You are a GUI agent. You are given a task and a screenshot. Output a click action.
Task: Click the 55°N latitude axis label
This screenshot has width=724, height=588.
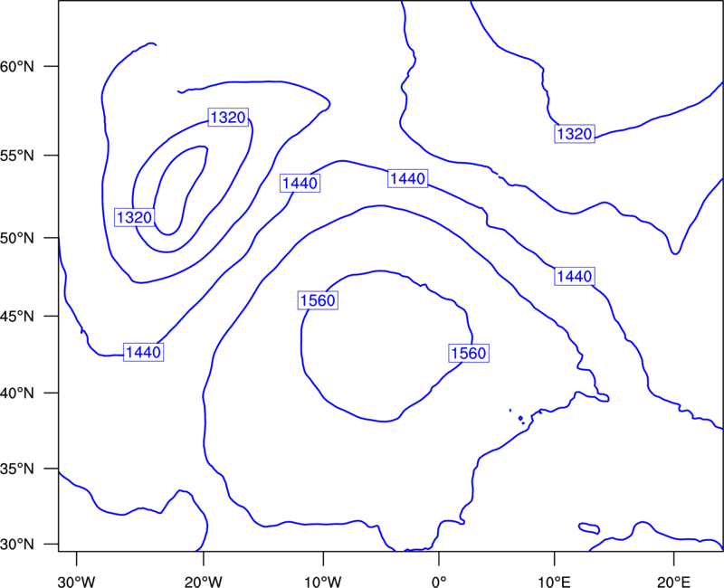pyautogui.click(x=16, y=156)
